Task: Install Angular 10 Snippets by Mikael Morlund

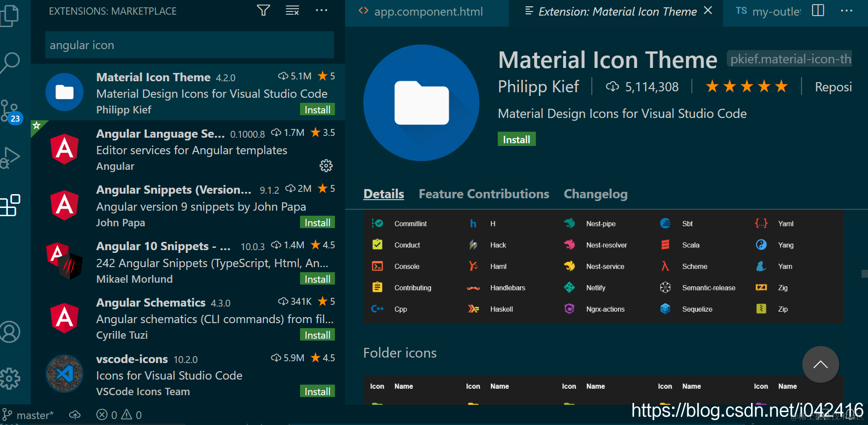Action: (317, 279)
